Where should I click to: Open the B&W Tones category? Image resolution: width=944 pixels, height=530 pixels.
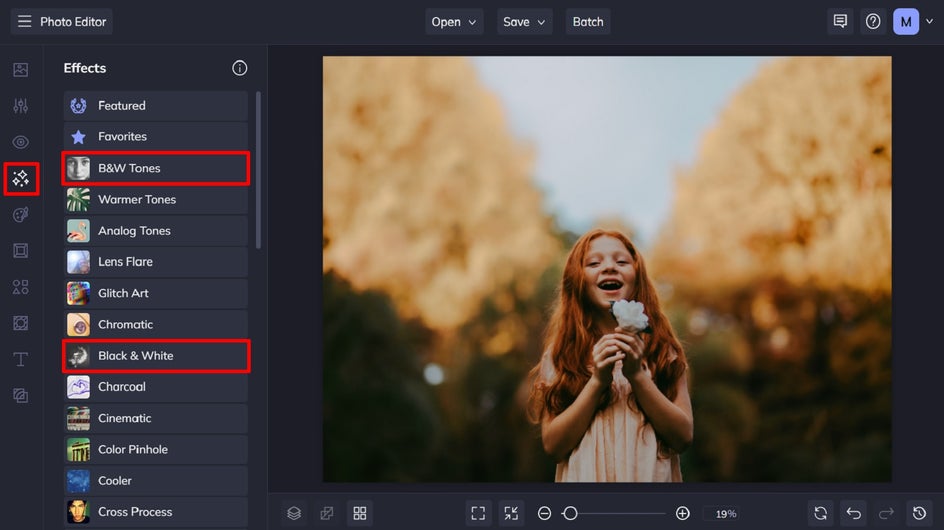pos(155,168)
